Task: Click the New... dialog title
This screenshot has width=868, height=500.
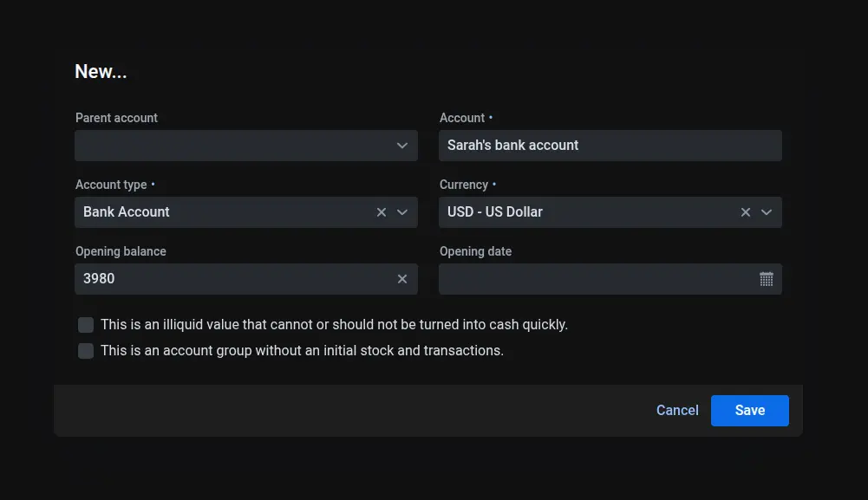Action: point(101,72)
